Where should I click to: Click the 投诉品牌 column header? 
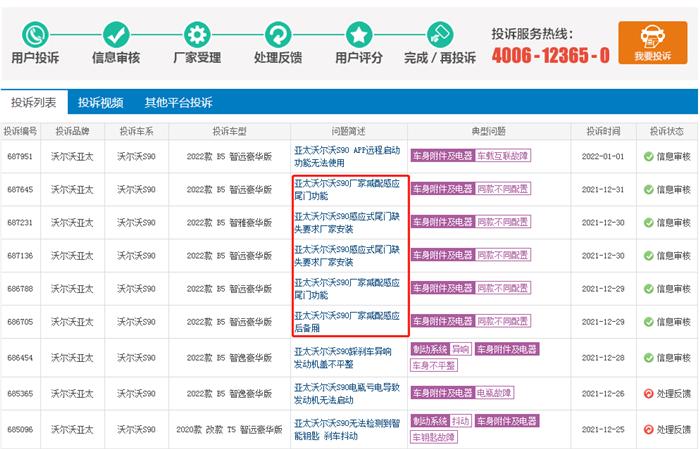pos(72,131)
